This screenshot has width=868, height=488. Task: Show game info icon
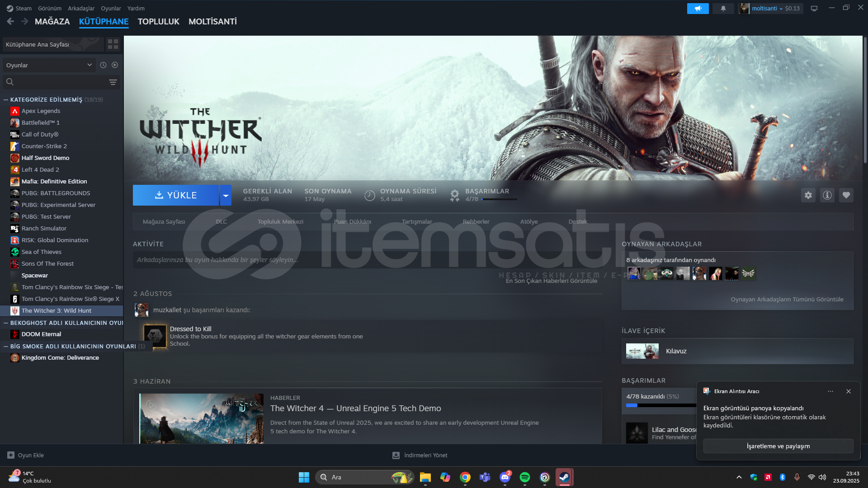click(827, 195)
